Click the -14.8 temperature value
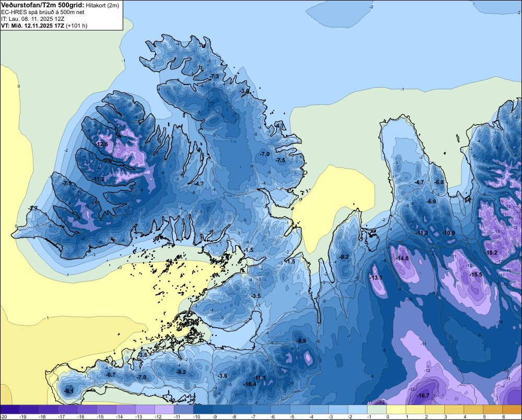Viewport: 522px width, 420px height. [x=402, y=258]
